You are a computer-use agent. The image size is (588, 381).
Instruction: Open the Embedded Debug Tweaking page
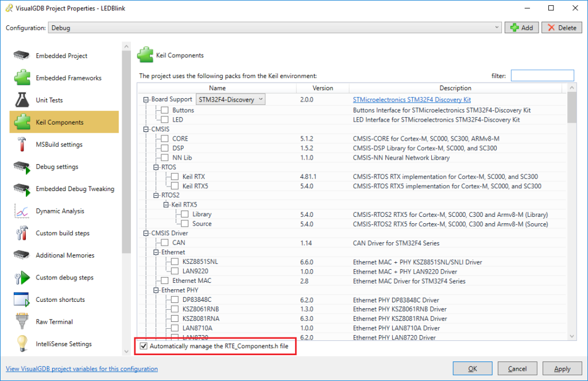pyautogui.click(x=75, y=189)
